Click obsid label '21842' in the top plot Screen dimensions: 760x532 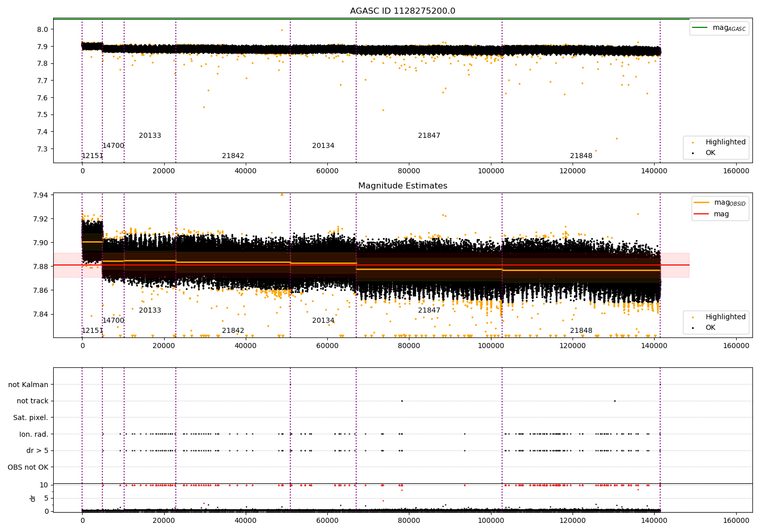pos(233,156)
